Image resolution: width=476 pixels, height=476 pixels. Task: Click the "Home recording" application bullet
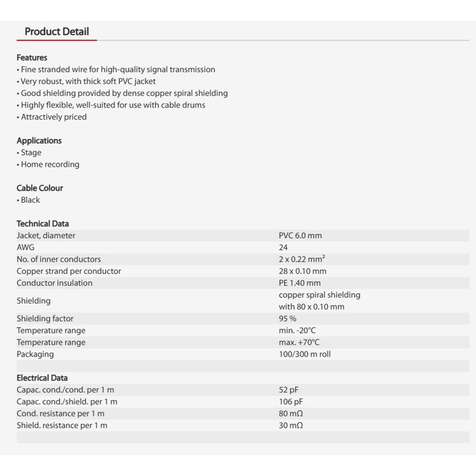(x=50, y=165)
